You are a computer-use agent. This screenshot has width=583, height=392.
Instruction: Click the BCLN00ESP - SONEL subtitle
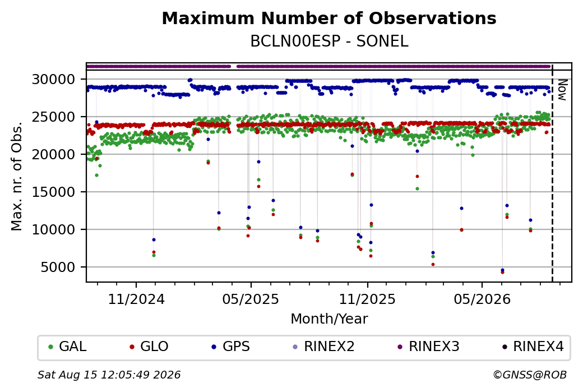(329, 41)
